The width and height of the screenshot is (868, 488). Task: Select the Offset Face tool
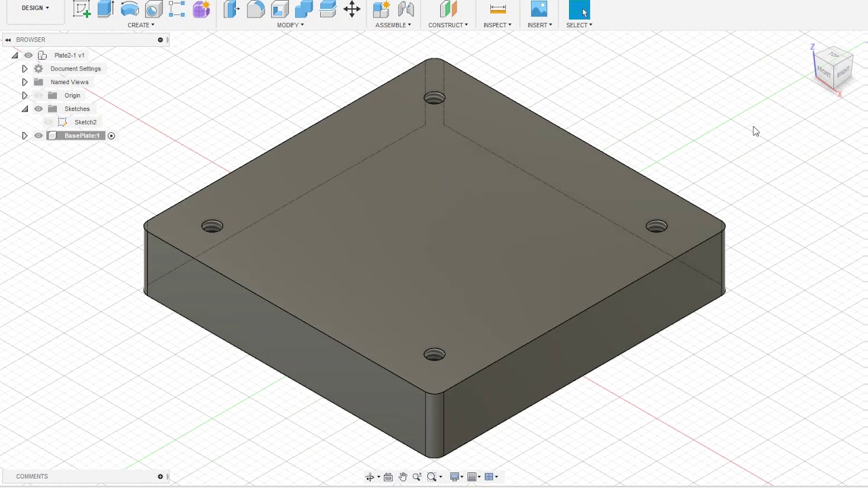coord(328,9)
